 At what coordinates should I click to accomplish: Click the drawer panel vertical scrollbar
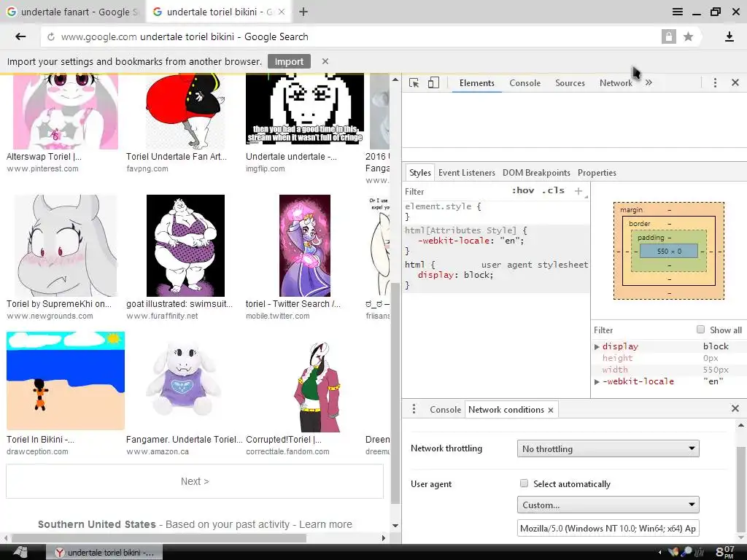click(740, 489)
